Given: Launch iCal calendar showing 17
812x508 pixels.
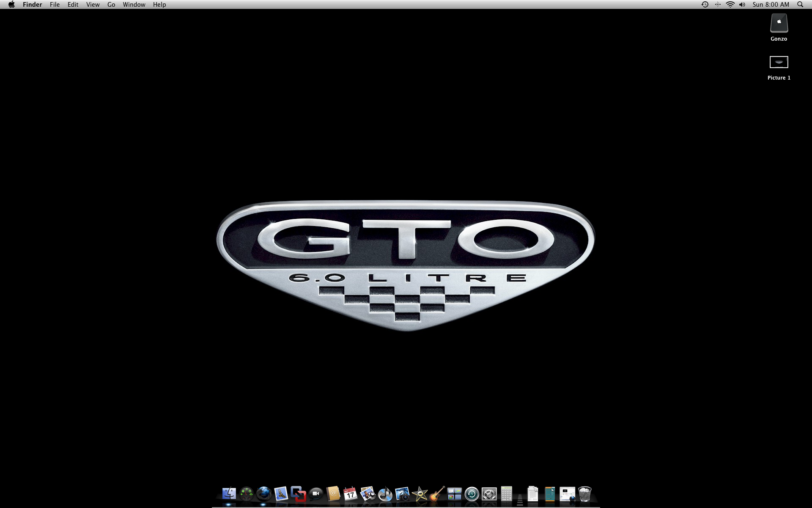Looking at the screenshot, I should (x=350, y=494).
